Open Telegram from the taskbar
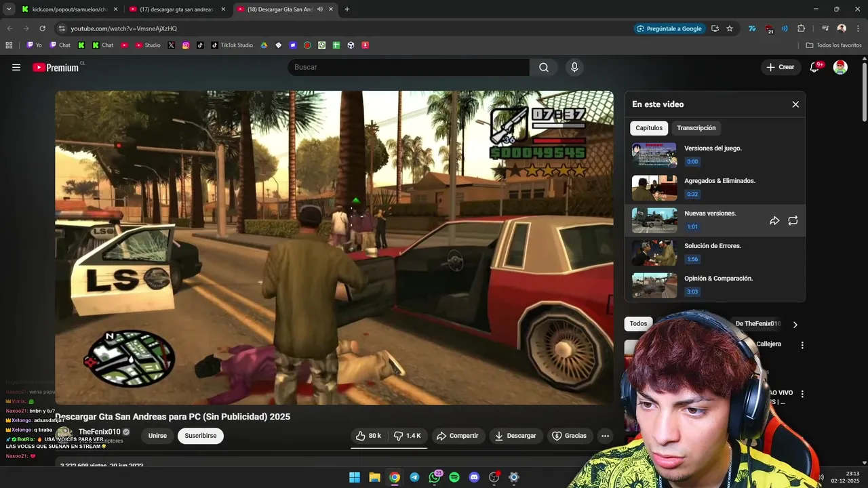868x488 pixels. (414, 477)
